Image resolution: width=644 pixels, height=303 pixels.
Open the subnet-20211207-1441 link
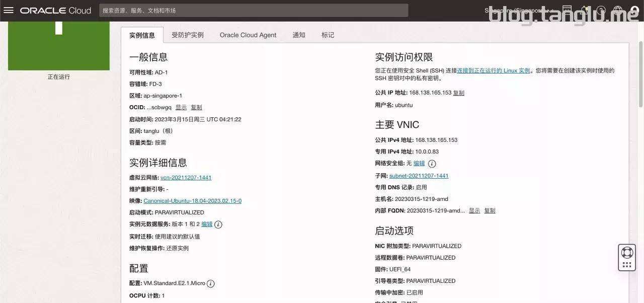[419, 176]
